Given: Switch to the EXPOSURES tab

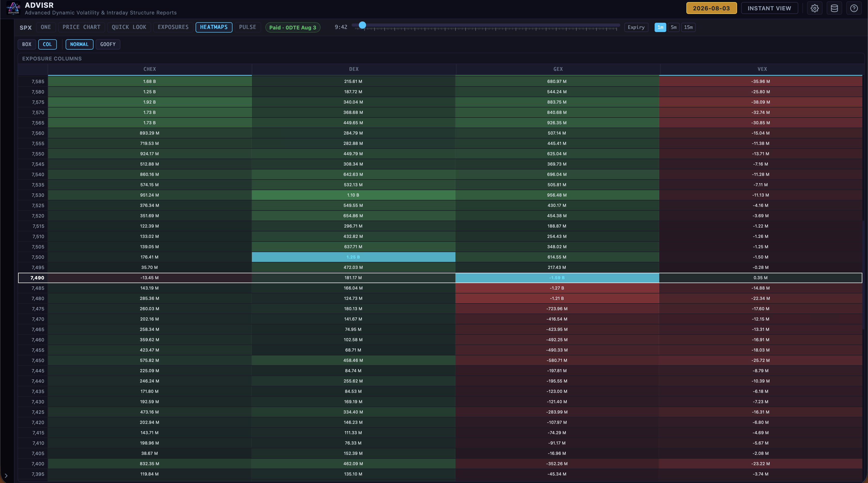Looking at the screenshot, I should (173, 27).
